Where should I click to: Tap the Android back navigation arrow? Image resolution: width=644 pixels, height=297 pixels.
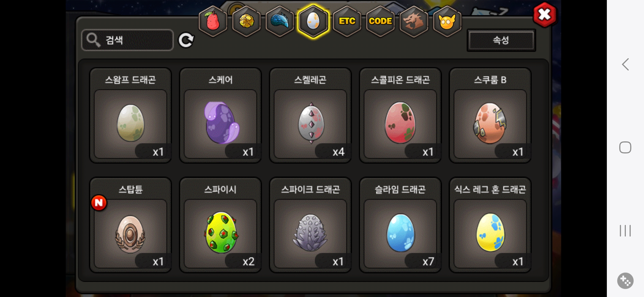pos(625,65)
